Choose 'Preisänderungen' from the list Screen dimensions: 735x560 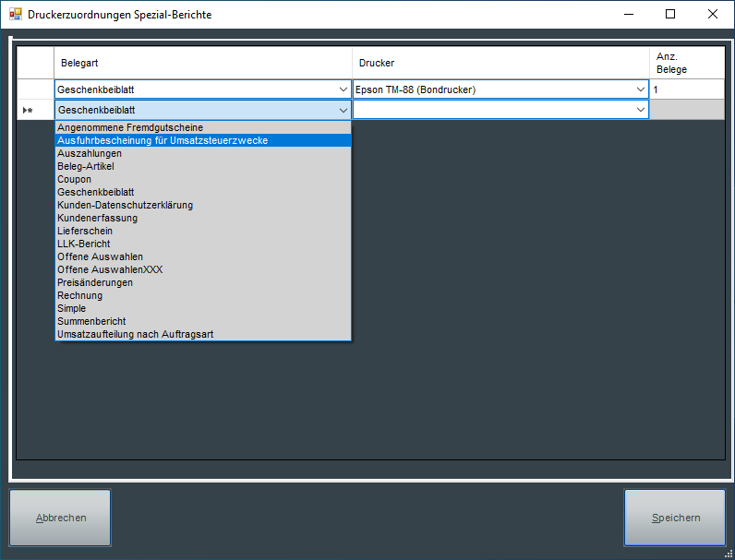95,282
